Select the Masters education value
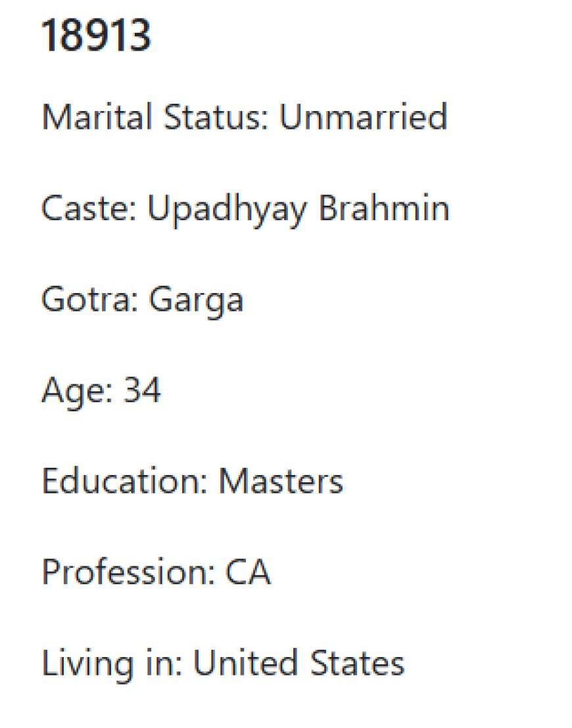The width and height of the screenshot is (572, 728). coord(281,482)
